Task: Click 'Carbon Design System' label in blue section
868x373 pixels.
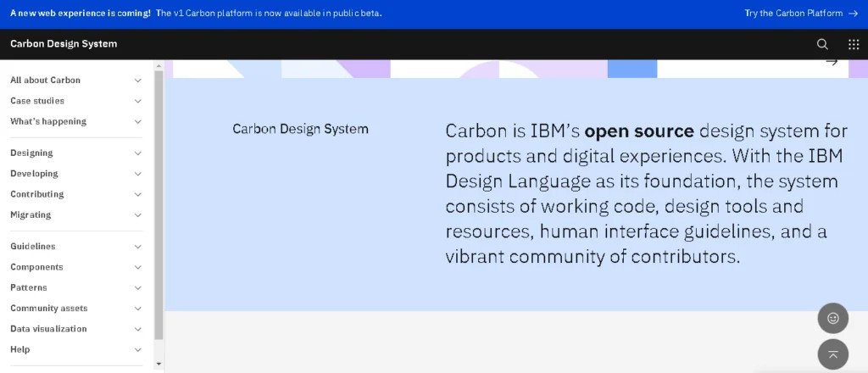Action: pos(301,129)
